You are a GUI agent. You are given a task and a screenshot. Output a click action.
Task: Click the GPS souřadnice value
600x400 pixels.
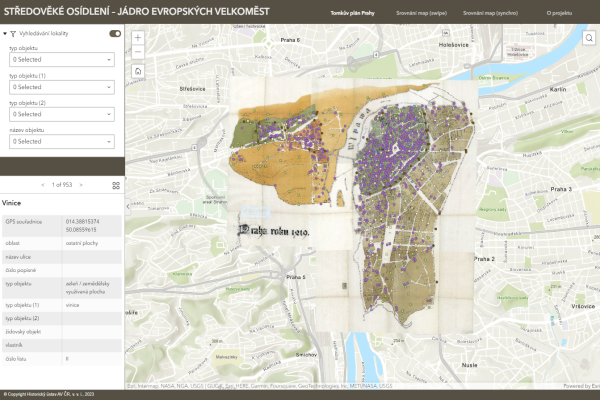82,226
